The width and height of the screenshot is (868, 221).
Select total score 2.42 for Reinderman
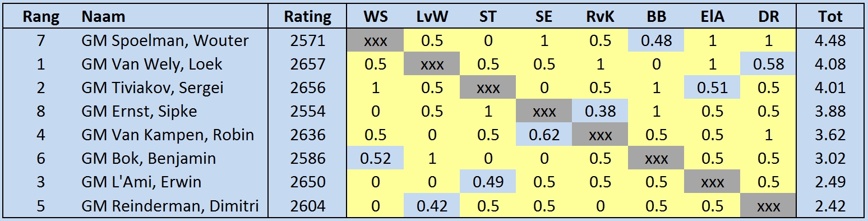click(x=830, y=206)
